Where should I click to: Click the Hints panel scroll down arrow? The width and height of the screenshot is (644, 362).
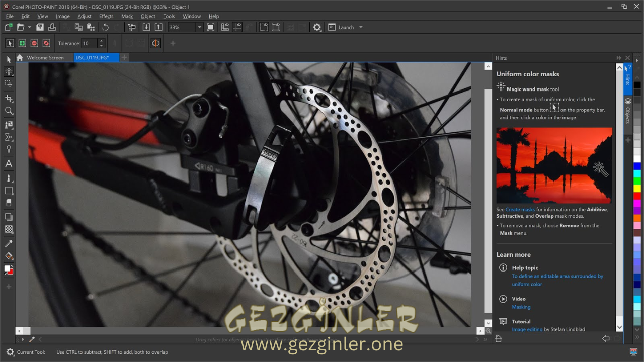(x=619, y=327)
